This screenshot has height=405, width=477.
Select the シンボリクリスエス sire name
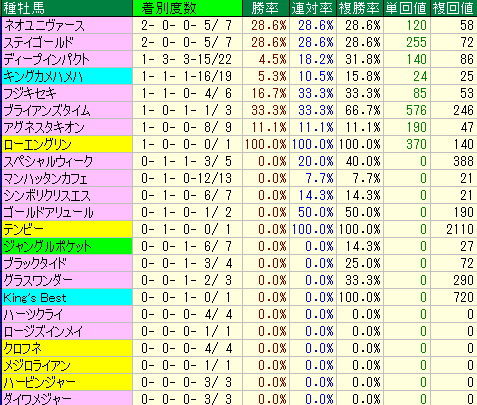click(47, 196)
